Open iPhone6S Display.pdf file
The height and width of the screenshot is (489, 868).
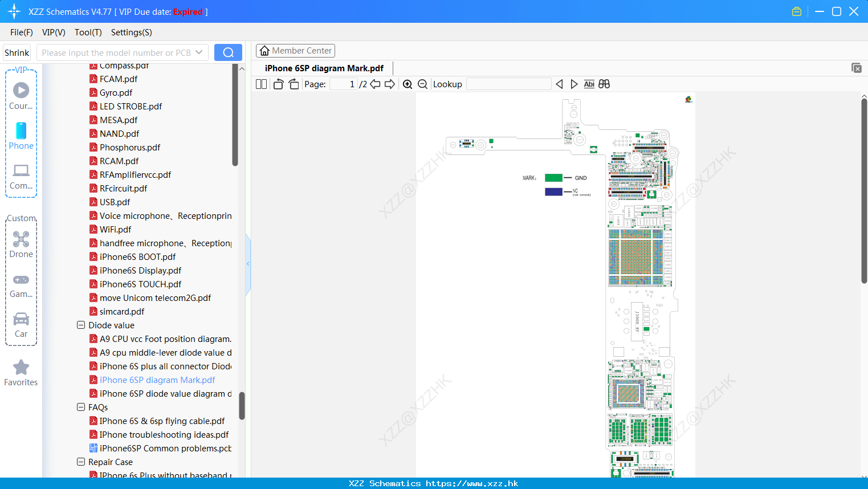click(x=141, y=271)
